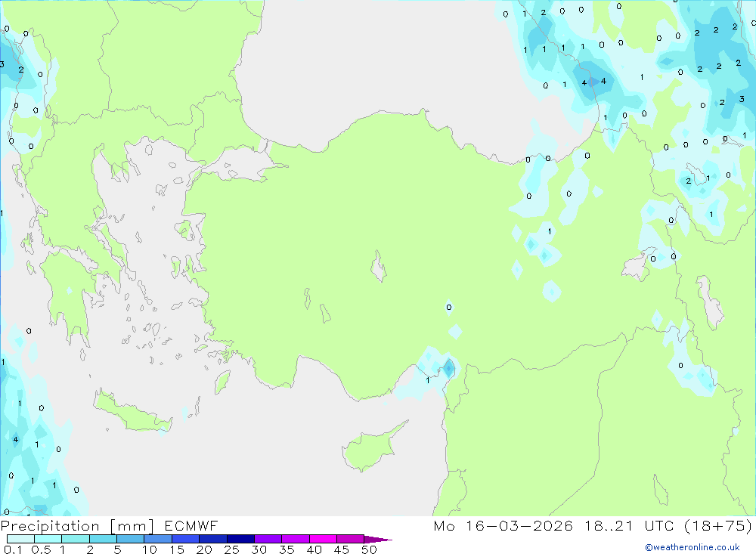Click the 15–20 mm legend swatch
The image size is (756, 554).
[186, 539]
